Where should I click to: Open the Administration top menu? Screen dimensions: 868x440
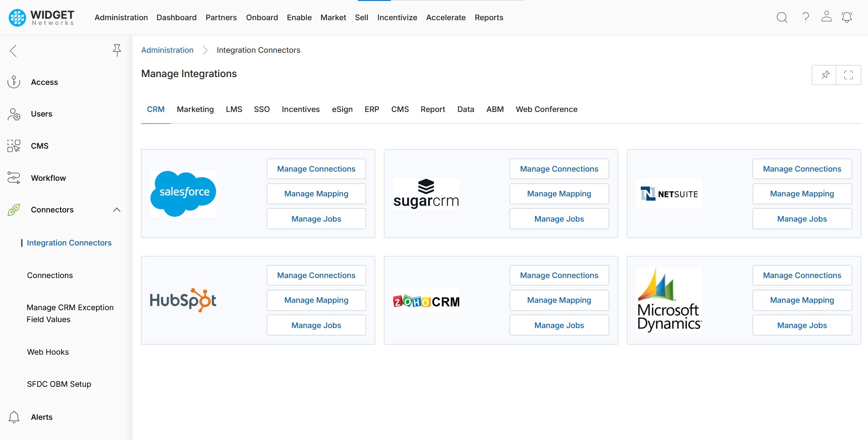pyautogui.click(x=121, y=17)
